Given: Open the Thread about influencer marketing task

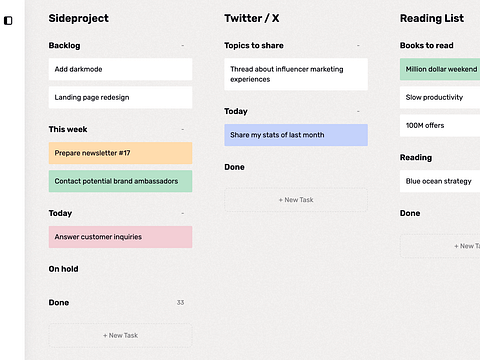Looking at the screenshot, I should pos(296,74).
